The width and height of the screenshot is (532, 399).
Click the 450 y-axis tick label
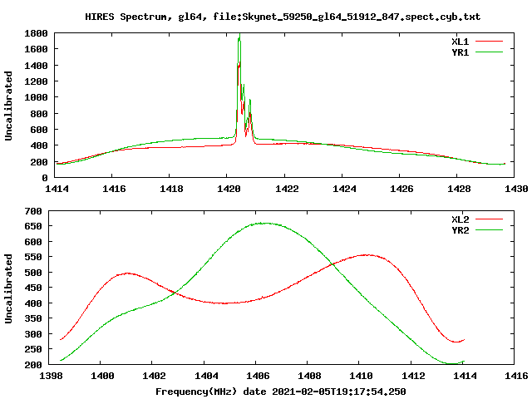pos(33,288)
